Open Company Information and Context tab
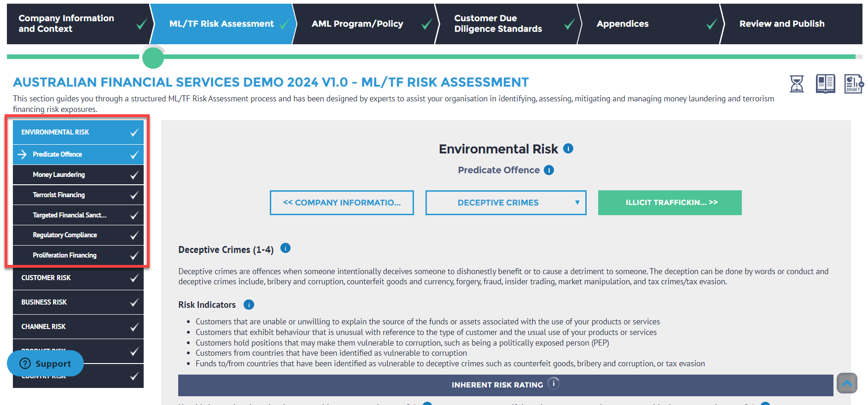This screenshot has width=868, height=405. [78, 24]
